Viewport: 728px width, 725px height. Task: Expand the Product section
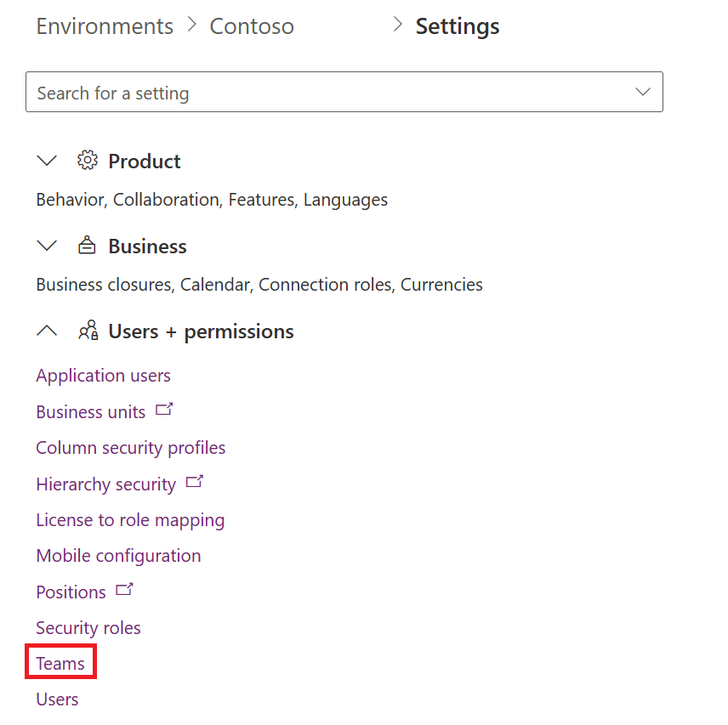coord(47,161)
